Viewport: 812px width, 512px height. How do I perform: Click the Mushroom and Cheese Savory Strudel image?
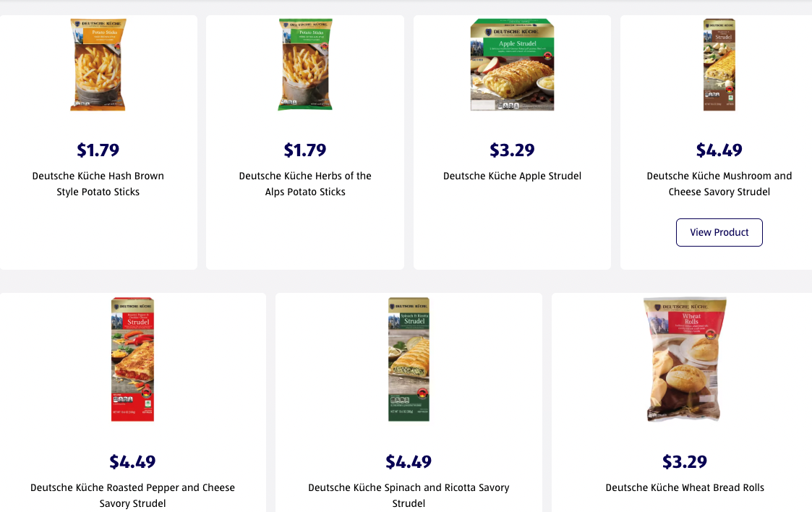719,65
